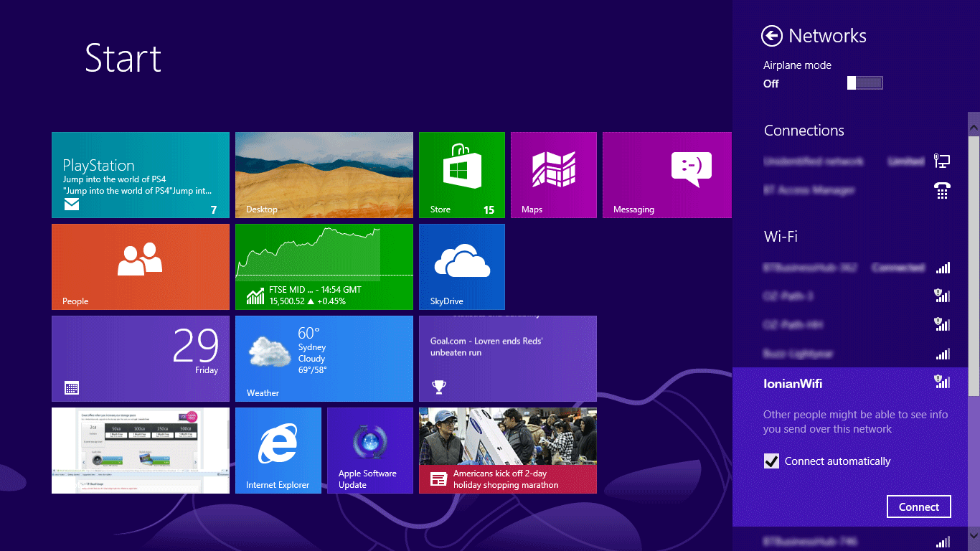Click the '60°' temperature on Weather tile
This screenshot has height=551, width=980.
[x=308, y=333]
